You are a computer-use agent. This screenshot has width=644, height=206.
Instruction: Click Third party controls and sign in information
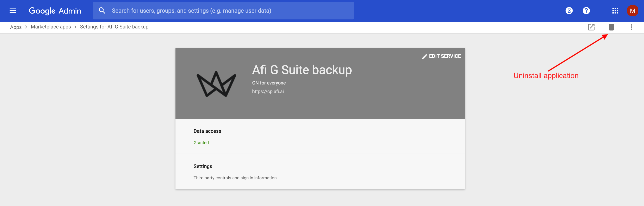coord(235,178)
